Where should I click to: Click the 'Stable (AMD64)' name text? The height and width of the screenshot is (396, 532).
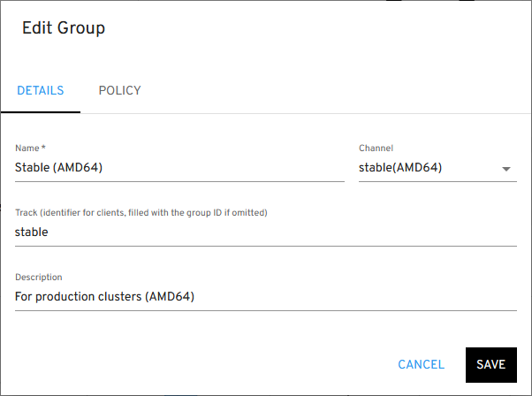click(x=59, y=167)
